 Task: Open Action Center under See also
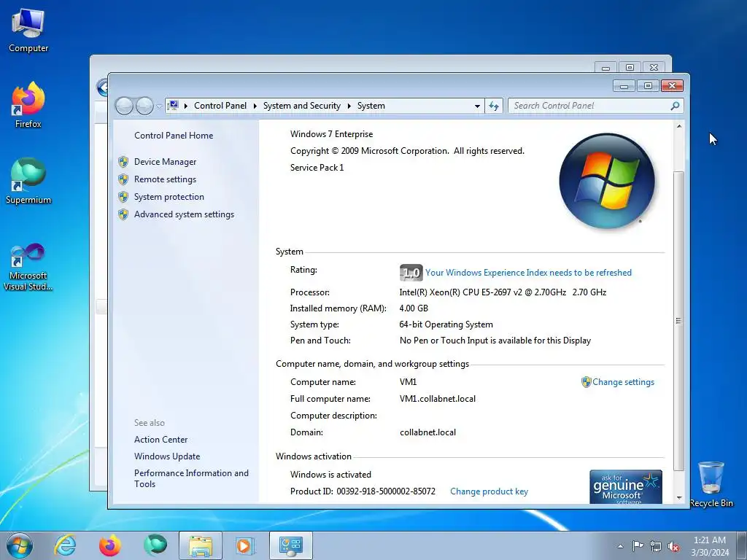160,440
